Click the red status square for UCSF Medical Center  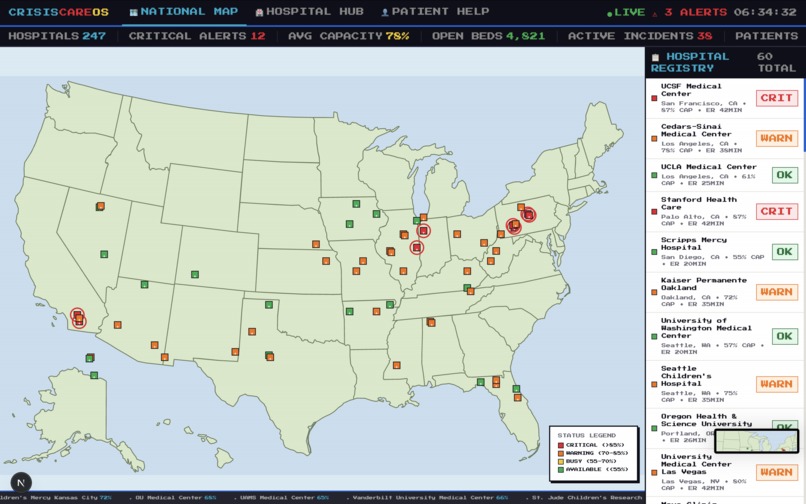tap(654, 98)
